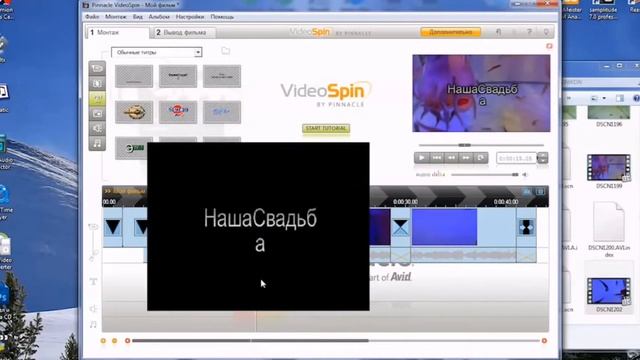640x360 pixels.
Task: Select the golden emblem title template
Action: pos(134,112)
